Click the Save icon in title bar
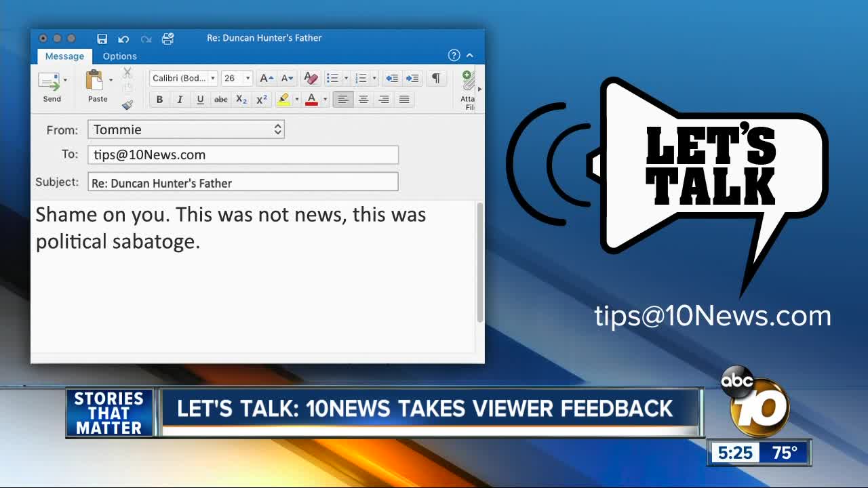Viewport: 868px width, 488px height. tap(102, 39)
